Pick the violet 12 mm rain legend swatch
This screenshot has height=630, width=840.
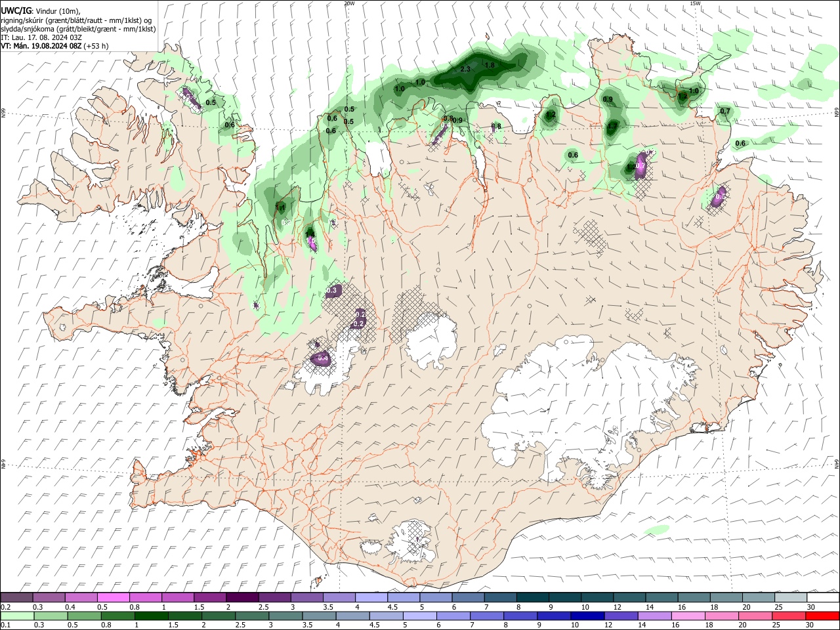[x=621, y=616]
